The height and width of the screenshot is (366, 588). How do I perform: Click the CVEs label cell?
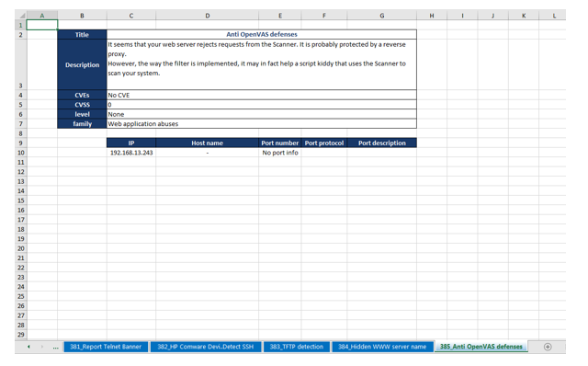(x=82, y=95)
